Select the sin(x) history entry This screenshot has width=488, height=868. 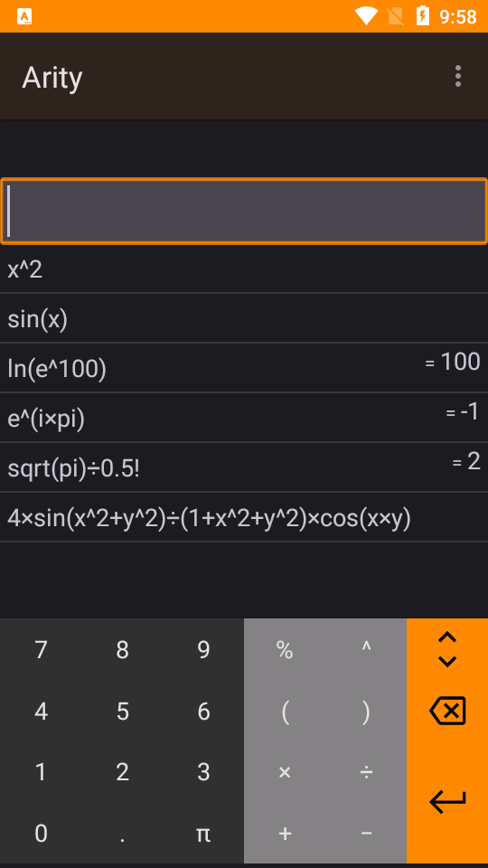(x=244, y=318)
